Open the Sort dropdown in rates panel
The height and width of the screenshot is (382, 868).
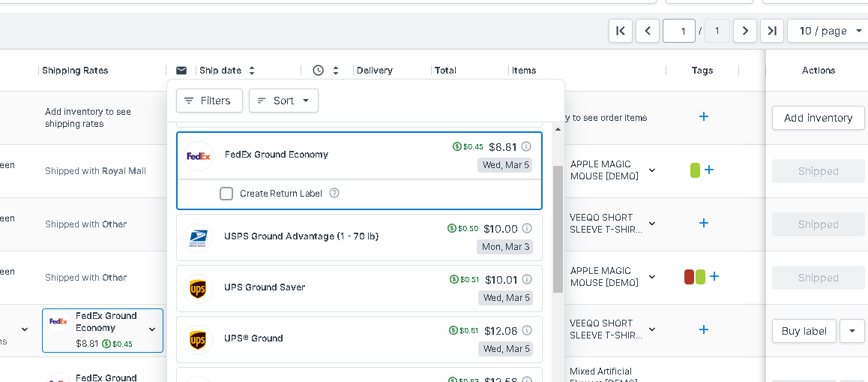283,101
